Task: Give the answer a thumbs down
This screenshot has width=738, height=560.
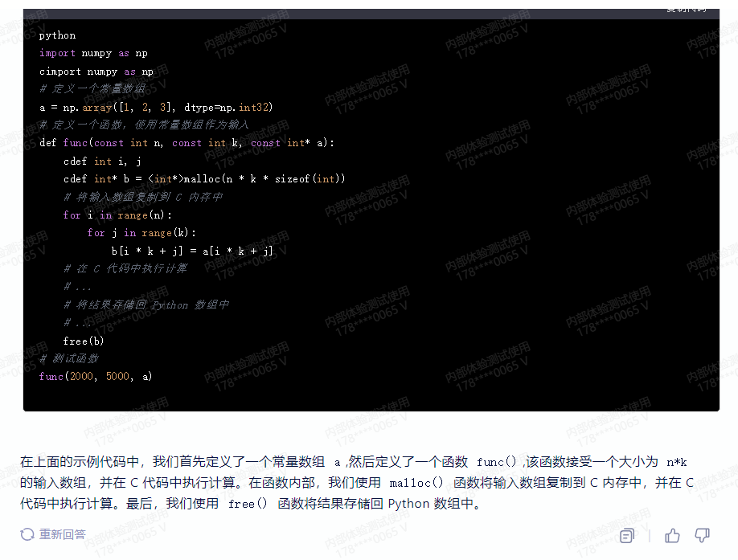Action: click(x=702, y=535)
